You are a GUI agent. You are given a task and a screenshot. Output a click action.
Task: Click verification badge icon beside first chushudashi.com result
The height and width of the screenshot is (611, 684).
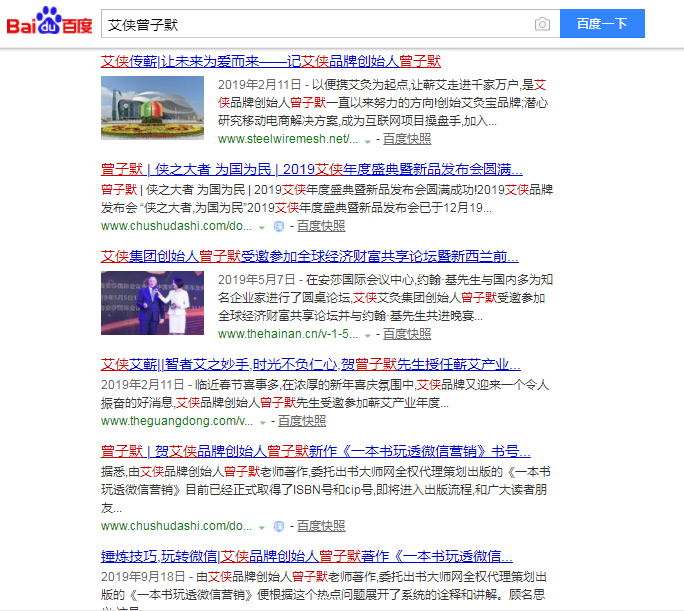[279, 227]
